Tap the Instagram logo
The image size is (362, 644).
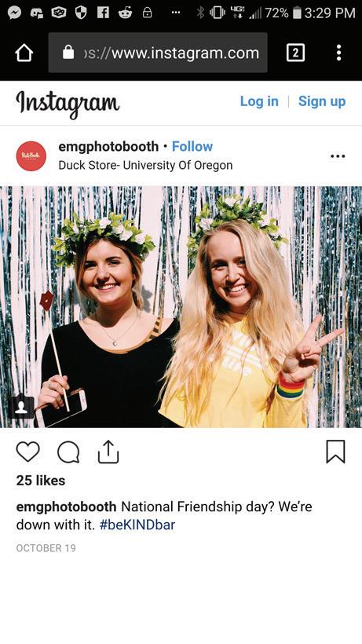tap(68, 103)
